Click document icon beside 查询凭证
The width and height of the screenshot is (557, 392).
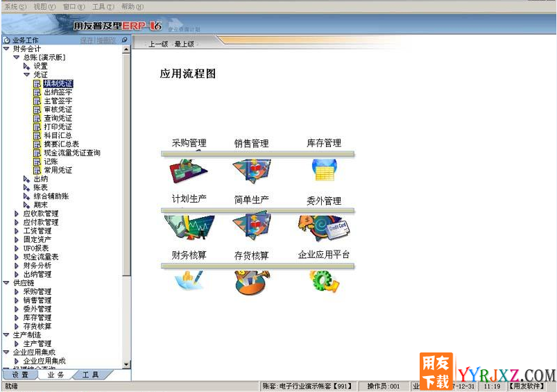tap(37, 119)
